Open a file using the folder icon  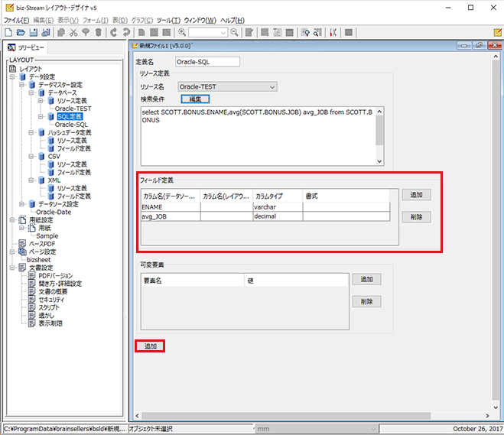point(21,32)
